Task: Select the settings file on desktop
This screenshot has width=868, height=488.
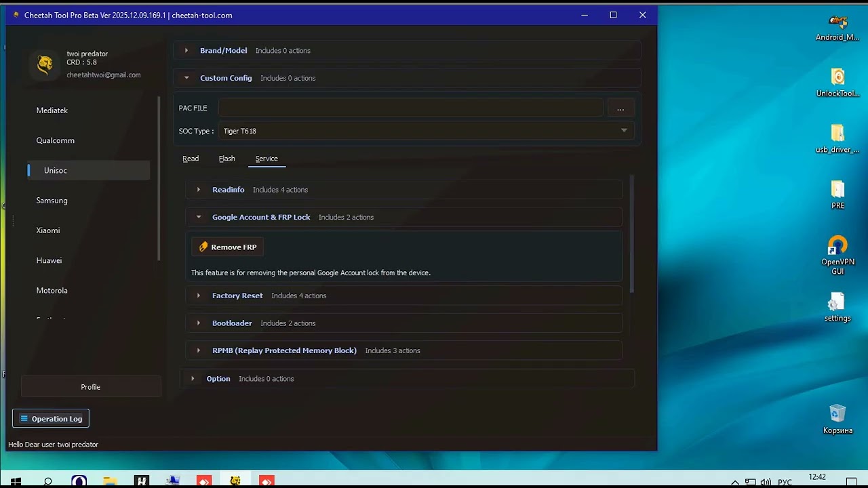Action: 837,307
